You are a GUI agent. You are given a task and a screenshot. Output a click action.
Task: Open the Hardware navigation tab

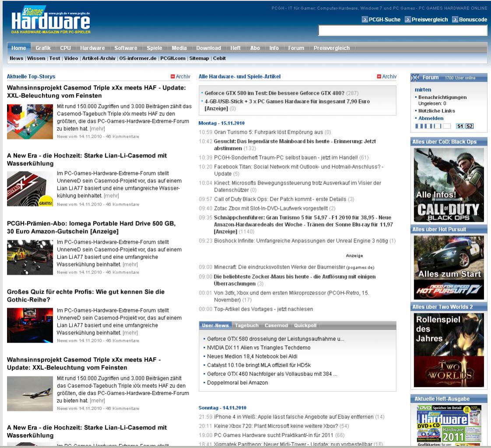pyautogui.click(x=92, y=48)
